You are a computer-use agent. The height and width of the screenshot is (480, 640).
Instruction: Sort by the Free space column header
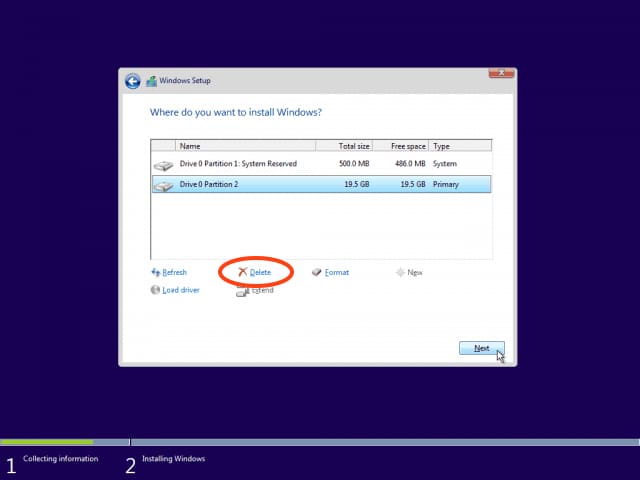pyautogui.click(x=408, y=146)
